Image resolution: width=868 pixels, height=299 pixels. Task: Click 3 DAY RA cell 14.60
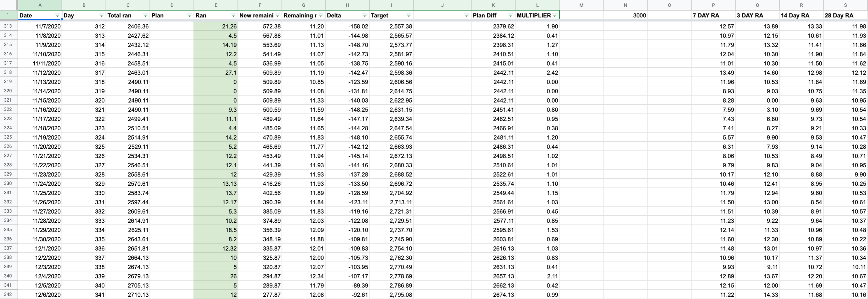757,72
